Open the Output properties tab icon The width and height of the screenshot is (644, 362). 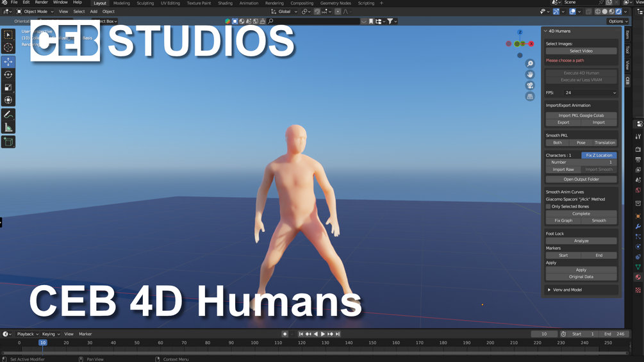(638, 160)
